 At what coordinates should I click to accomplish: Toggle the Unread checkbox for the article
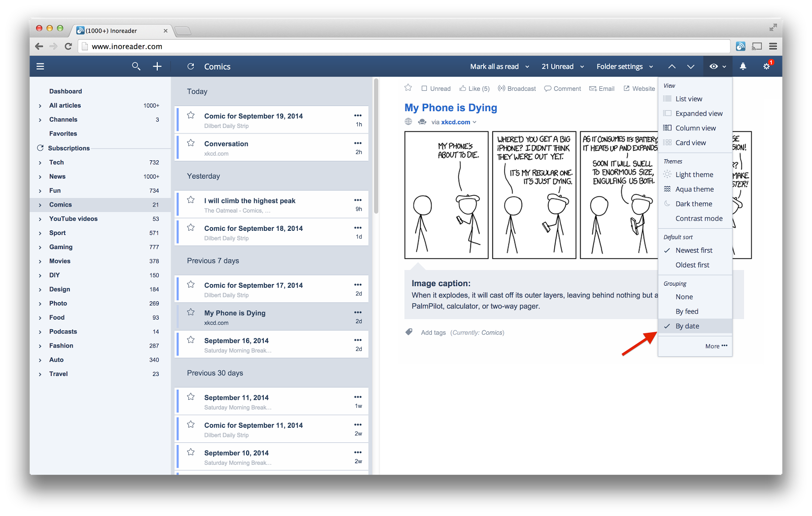tap(424, 88)
